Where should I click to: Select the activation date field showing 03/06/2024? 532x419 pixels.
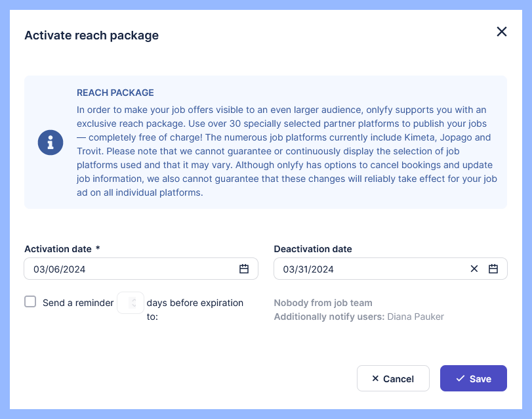click(x=118, y=269)
